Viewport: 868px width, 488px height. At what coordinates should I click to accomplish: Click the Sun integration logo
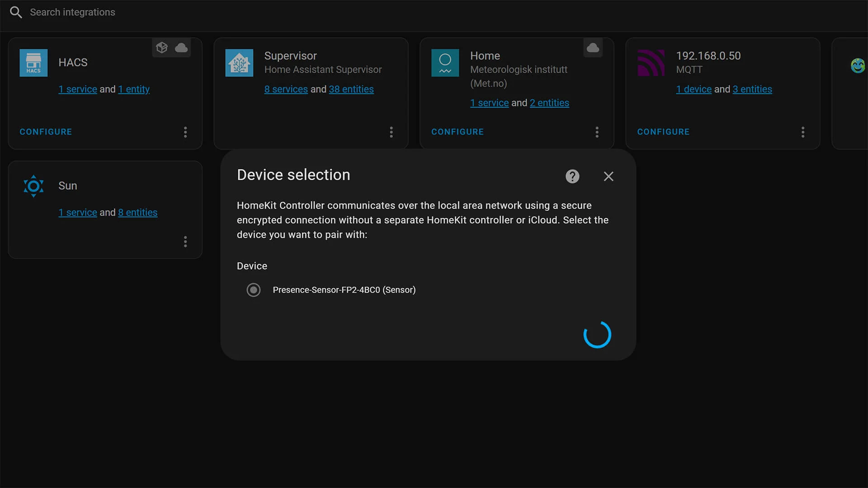(33, 186)
